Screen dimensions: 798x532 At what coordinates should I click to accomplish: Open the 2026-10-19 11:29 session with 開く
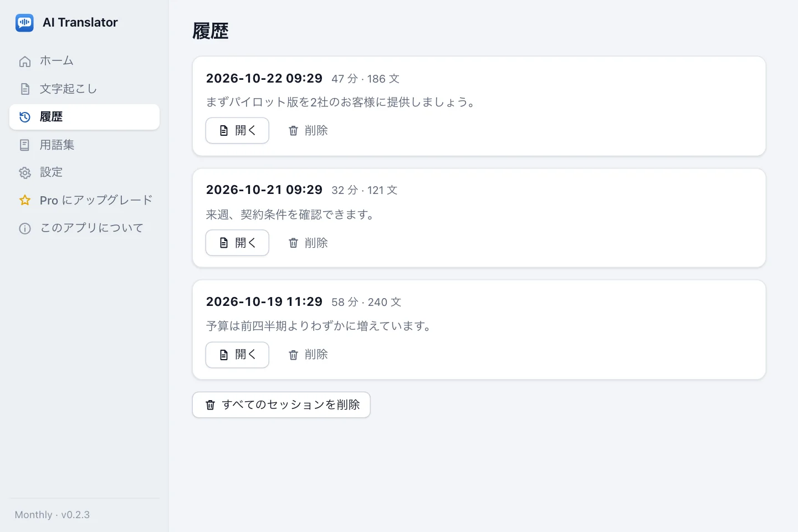tap(237, 355)
